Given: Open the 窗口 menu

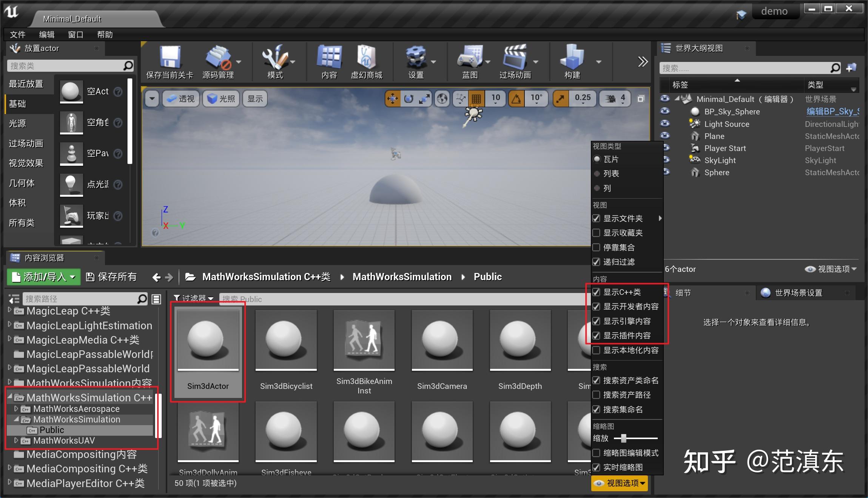Looking at the screenshot, I should pyautogui.click(x=76, y=34).
